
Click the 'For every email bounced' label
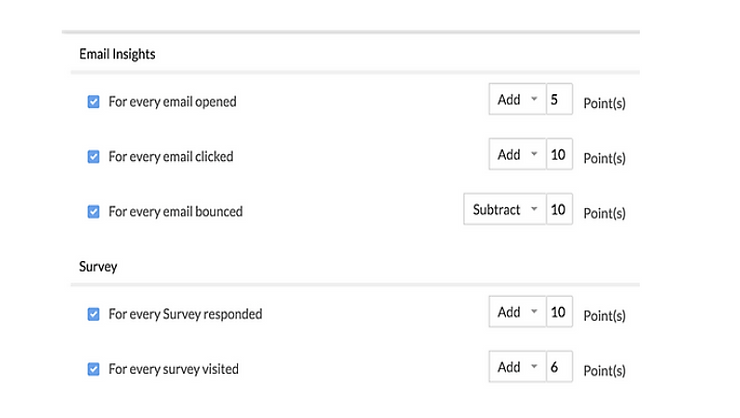175,212
